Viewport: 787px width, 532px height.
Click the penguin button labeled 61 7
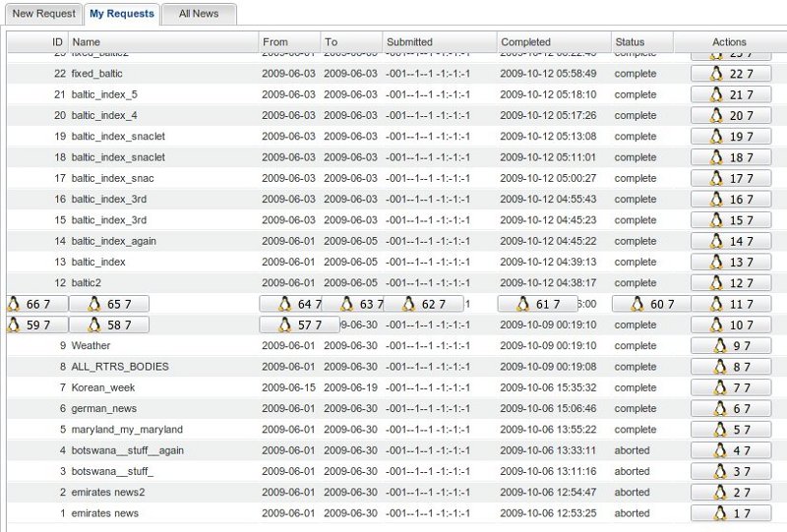pos(537,304)
